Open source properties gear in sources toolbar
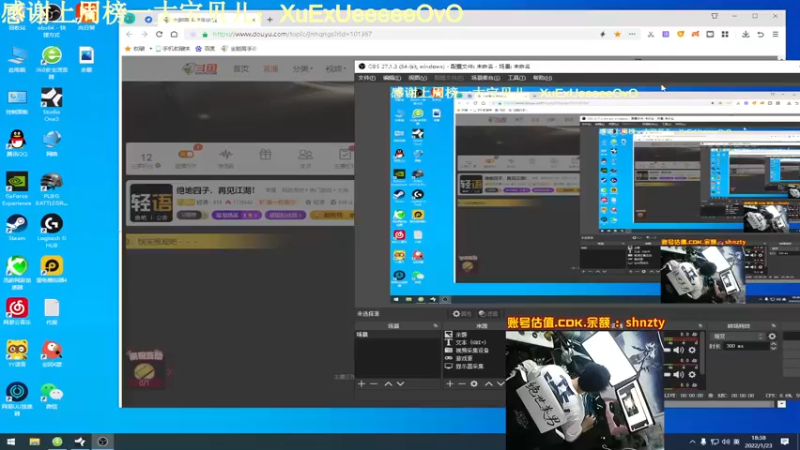Screen dimensions: 800x450 click(x=474, y=384)
